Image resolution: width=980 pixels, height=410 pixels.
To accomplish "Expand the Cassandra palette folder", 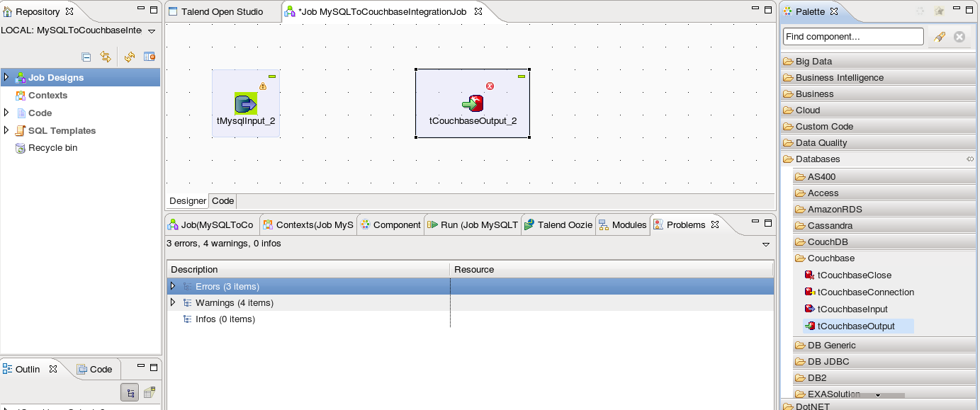I will tap(884, 226).
